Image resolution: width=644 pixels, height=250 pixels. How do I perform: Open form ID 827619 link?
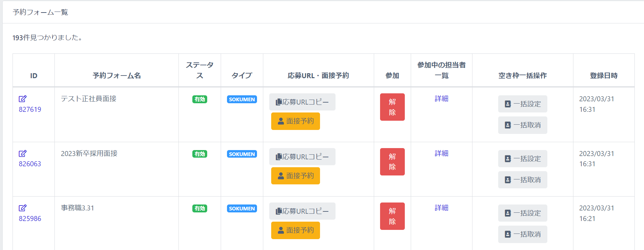tap(30, 109)
